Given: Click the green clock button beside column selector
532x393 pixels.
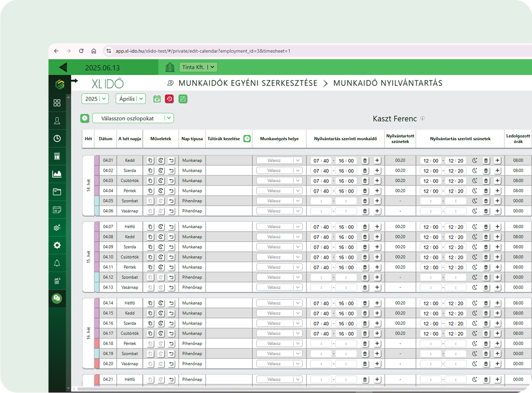Looking at the screenshot, I should 85,118.
